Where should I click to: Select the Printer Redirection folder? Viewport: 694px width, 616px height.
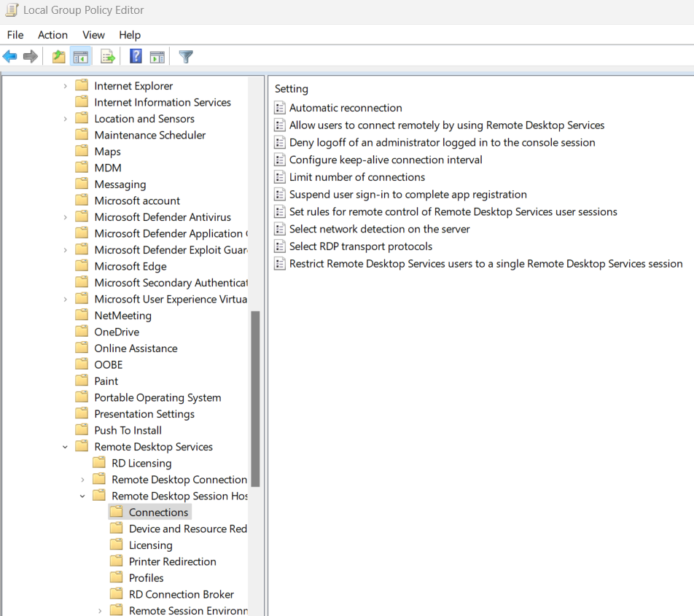172,561
